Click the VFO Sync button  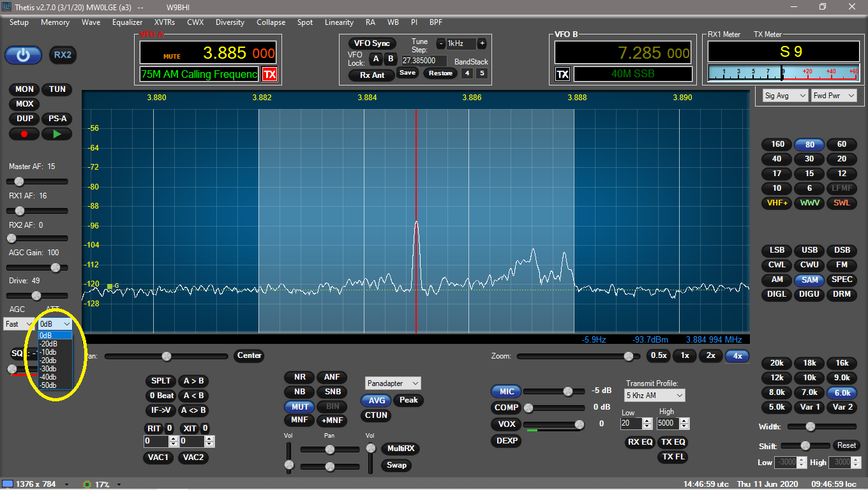(372, 43)
